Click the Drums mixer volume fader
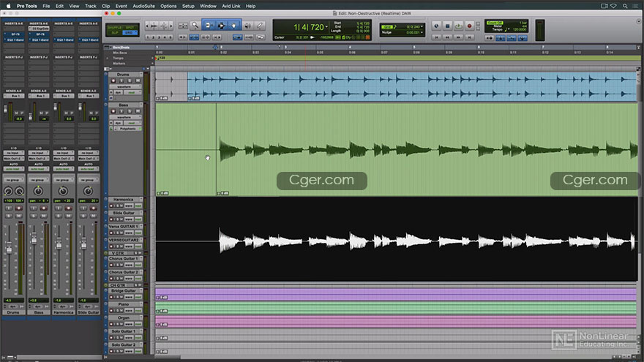The width and height of the screenshot is (644, 362). point(9,249)
